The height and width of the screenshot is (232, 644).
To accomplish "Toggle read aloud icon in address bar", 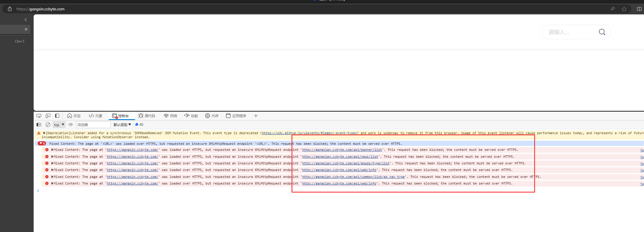I will [x=613, y=9].
